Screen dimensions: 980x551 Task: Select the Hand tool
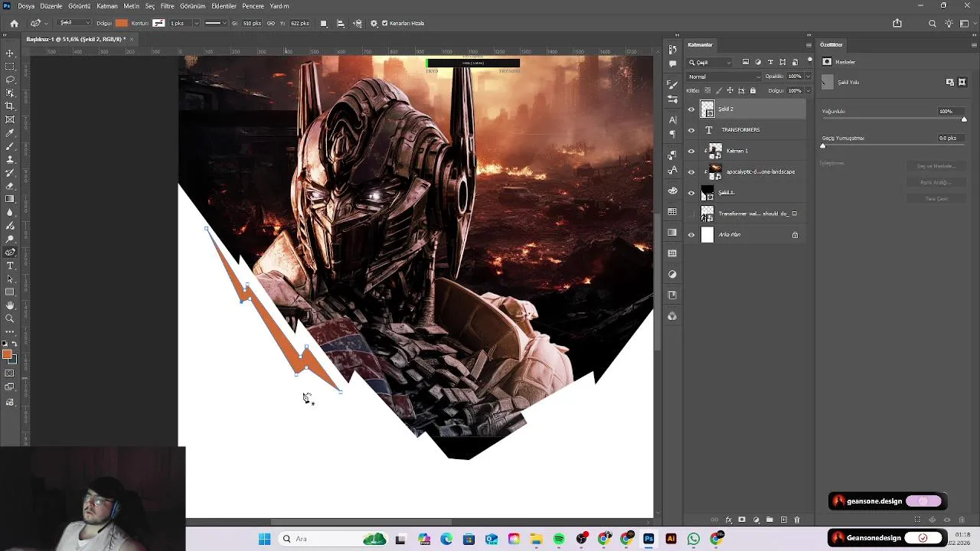(x=10, y=305)
